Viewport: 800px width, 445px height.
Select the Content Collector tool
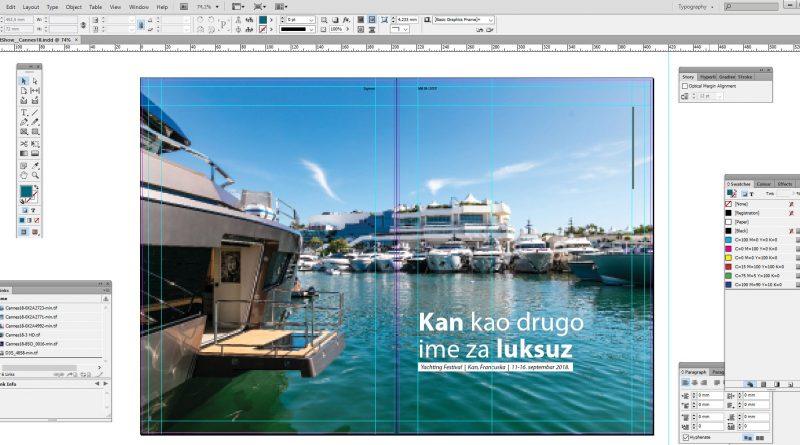pyautogui.click(x=23, y=101)
